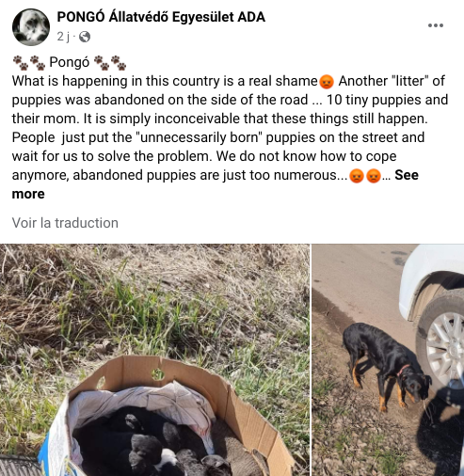Open PONGÓ Állatvédő Egyesület ADA page name
The width and height of the screenshot is (464, 476).
161,17
